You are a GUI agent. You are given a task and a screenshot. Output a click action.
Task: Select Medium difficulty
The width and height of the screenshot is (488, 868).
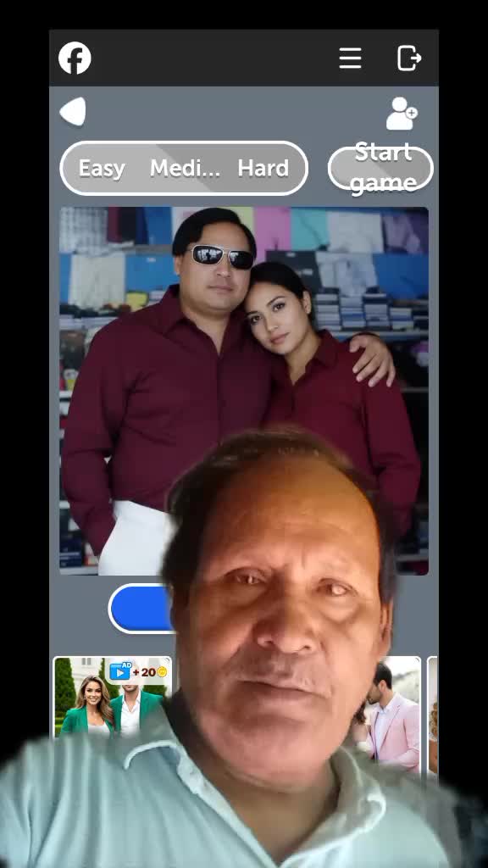(x=185, y=169)
